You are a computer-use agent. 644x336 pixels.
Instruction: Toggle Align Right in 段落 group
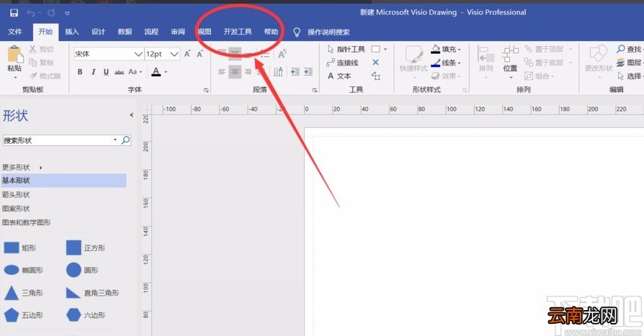click(248, 72)
